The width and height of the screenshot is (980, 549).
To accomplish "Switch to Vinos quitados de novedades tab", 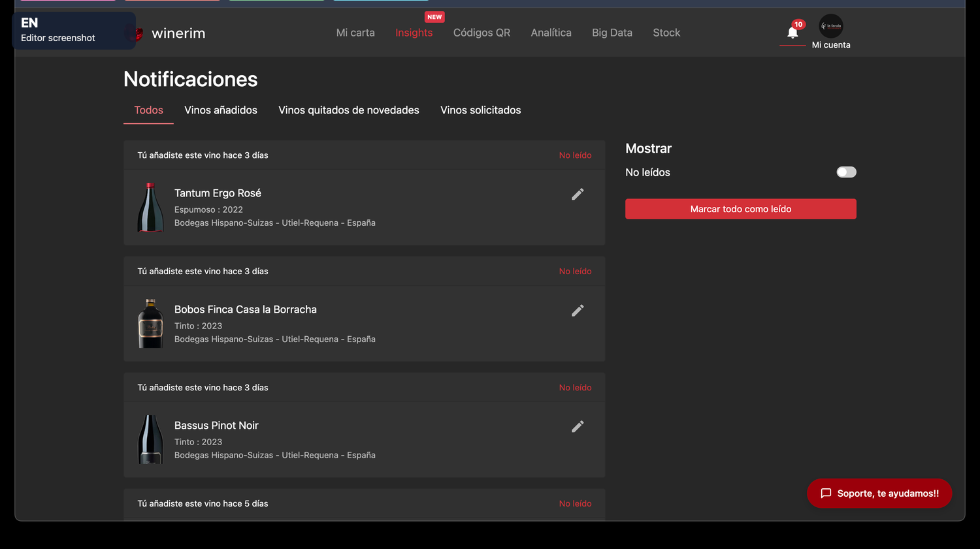I will click(349, 110).
